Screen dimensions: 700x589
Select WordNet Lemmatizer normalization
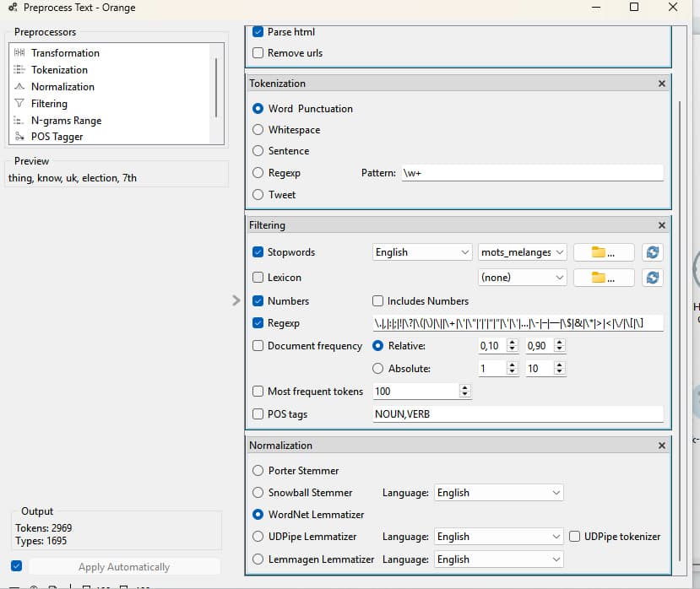258,515
